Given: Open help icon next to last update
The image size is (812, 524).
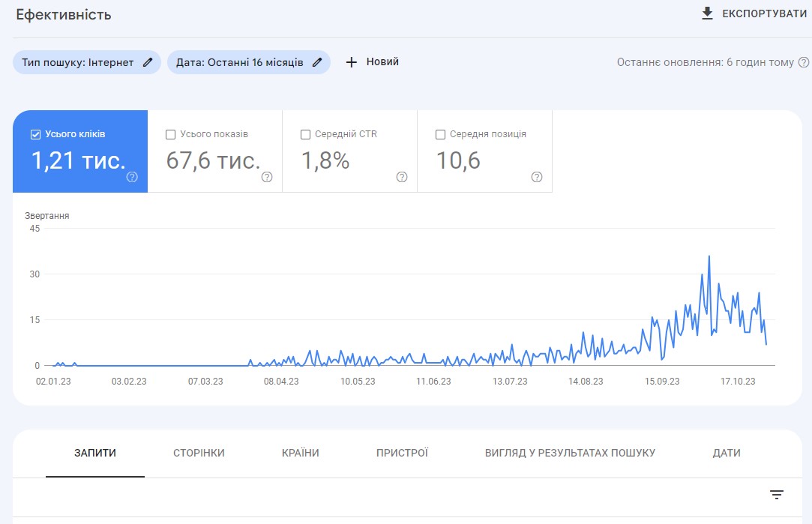Looking at the screenshot, I should pyautogui.click(x=803, y=62).
